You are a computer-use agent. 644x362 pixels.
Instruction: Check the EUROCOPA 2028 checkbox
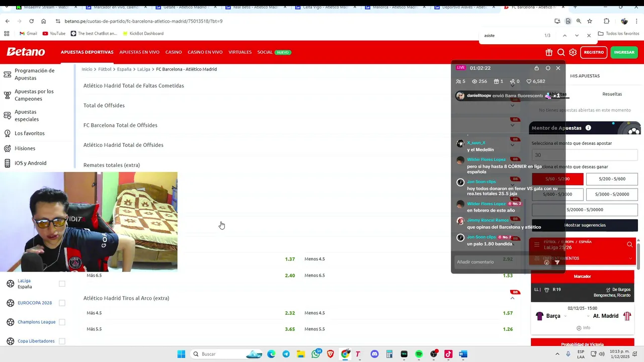(62, 303)
